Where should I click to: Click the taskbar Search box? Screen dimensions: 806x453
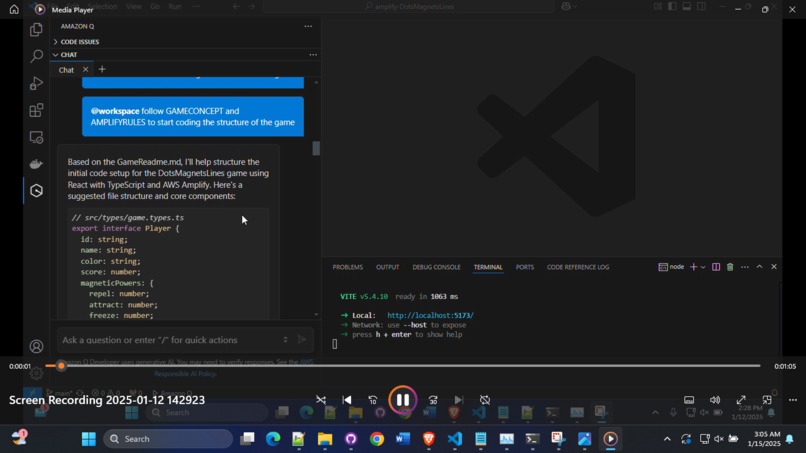[168, 439]
